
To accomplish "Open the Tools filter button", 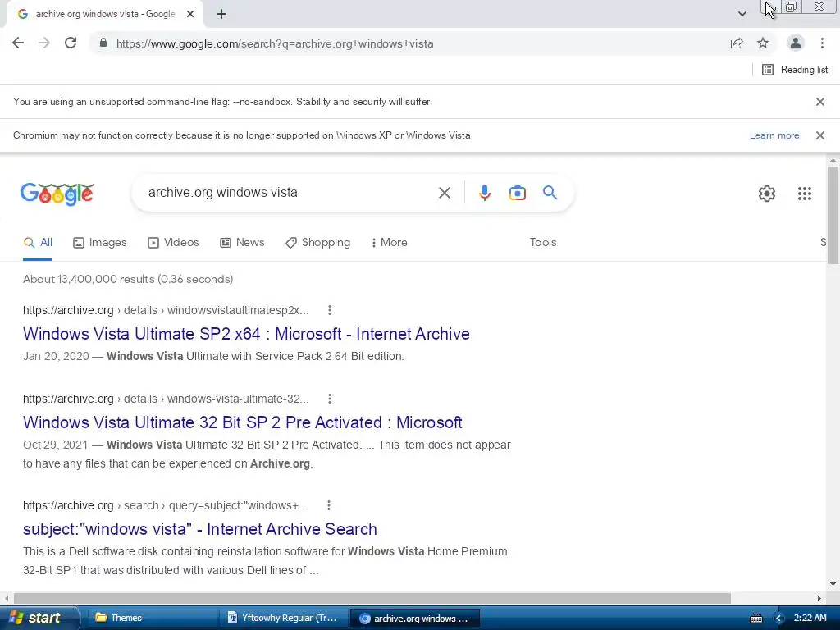I will [543, 243].
